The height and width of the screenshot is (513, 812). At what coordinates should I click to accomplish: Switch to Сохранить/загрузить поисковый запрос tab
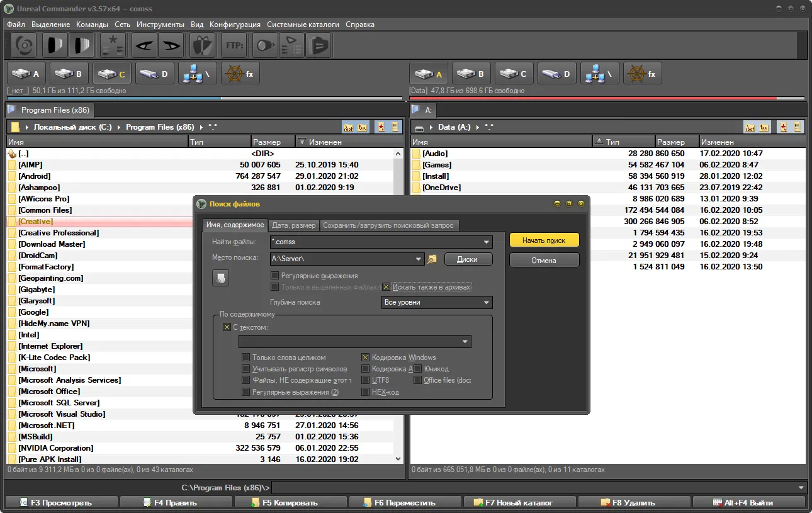click(x=389, y=225)
